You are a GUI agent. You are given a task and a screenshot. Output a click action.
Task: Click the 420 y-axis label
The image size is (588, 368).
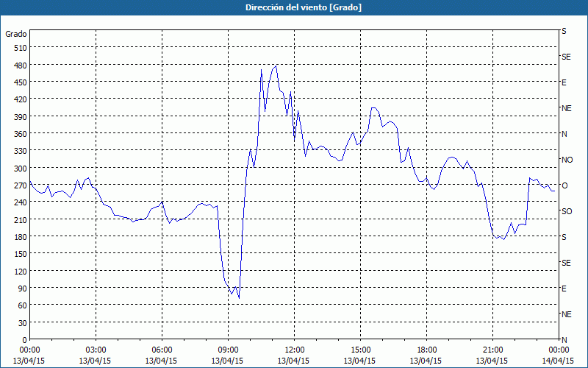pyautogui.click(x=21, y=99)
